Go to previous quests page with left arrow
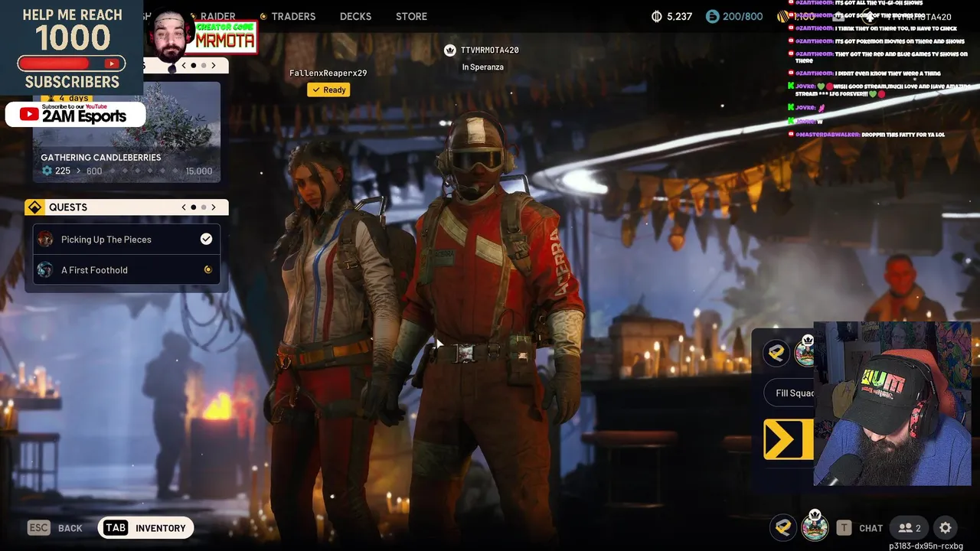 [x=184, y=207]
